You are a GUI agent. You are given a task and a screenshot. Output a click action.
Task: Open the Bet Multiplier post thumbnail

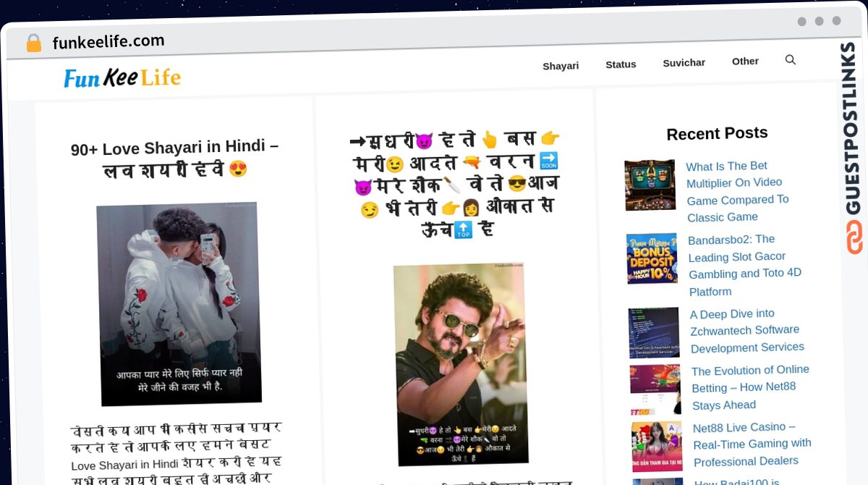coord(650,185)
